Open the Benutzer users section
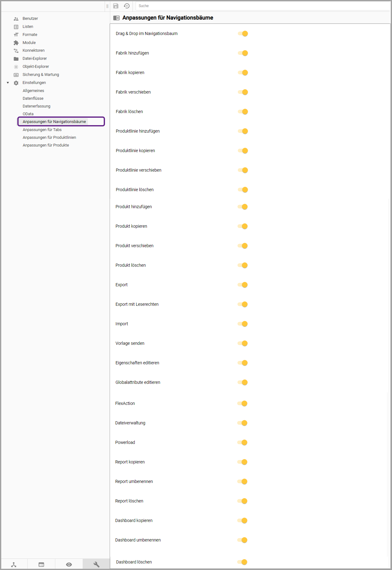 tap(30, 19)
